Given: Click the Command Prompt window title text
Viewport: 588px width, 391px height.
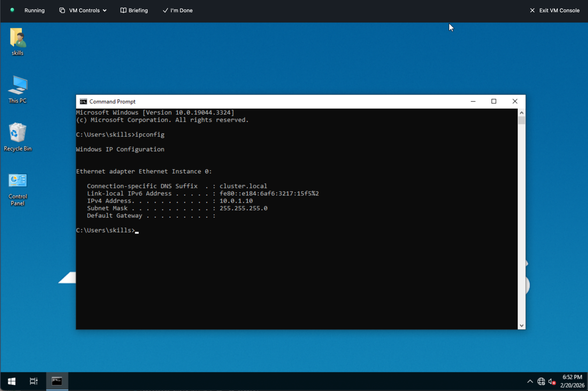Looking at the screenshot, I should [113, 102].
